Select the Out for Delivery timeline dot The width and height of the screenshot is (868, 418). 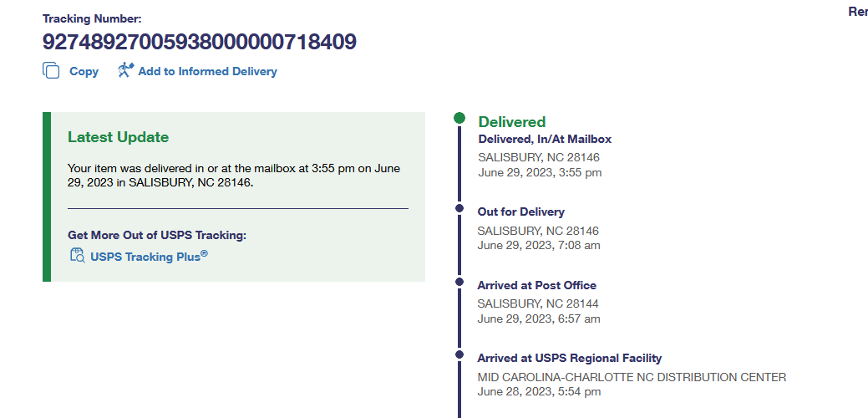(459, 208)
